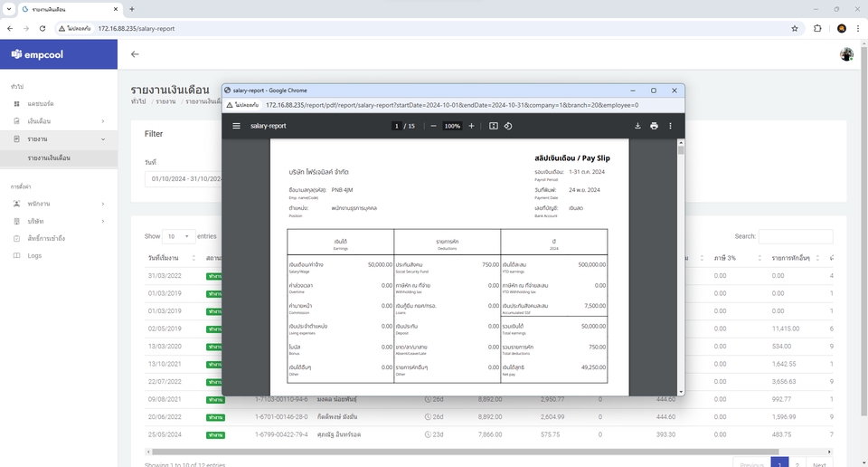This screenshot has width=868, height=467.
Task: Click the popup window address bar URL
Action: (452, 105)
